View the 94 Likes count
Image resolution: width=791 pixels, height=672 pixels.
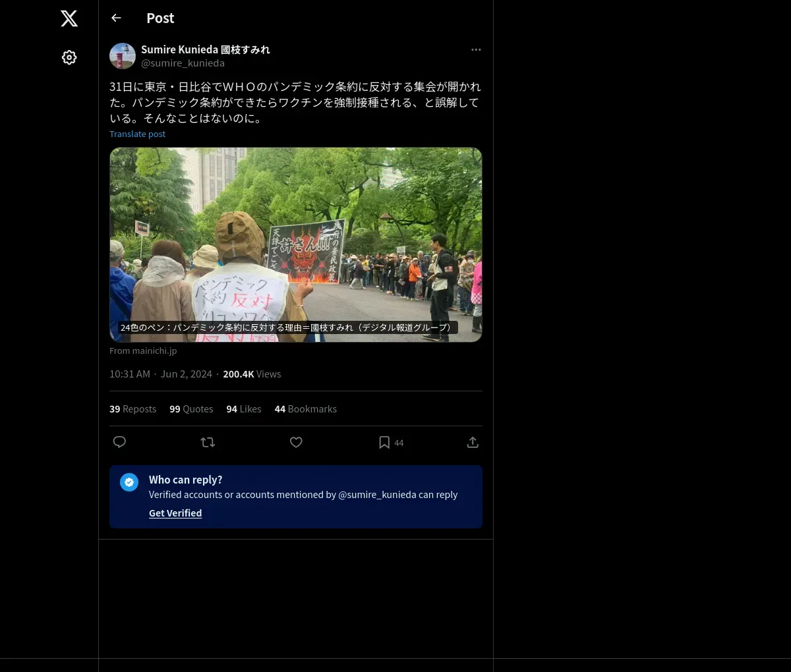[x=244, y=409]
